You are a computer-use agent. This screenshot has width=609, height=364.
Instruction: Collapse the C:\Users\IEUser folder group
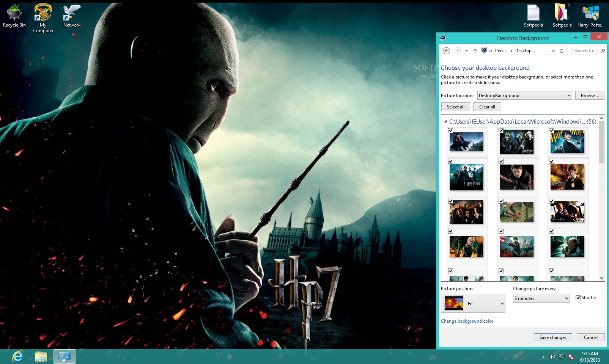point(445,122)
